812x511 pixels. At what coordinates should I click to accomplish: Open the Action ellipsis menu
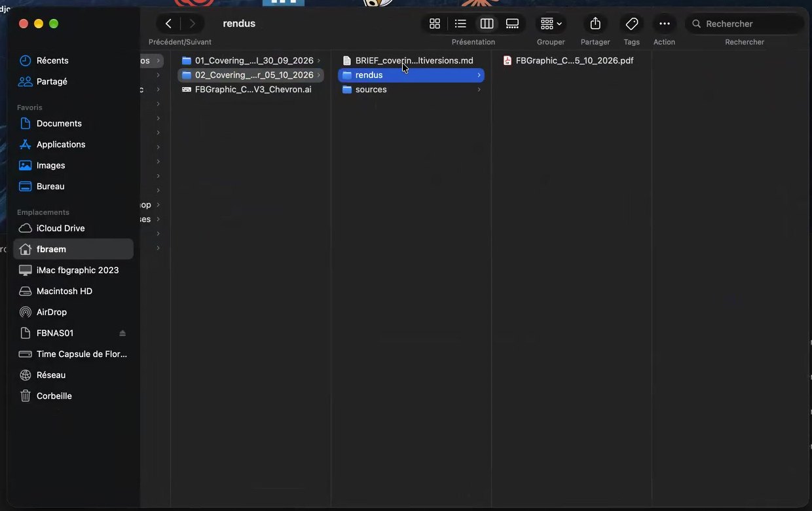(x=665, y=24)
